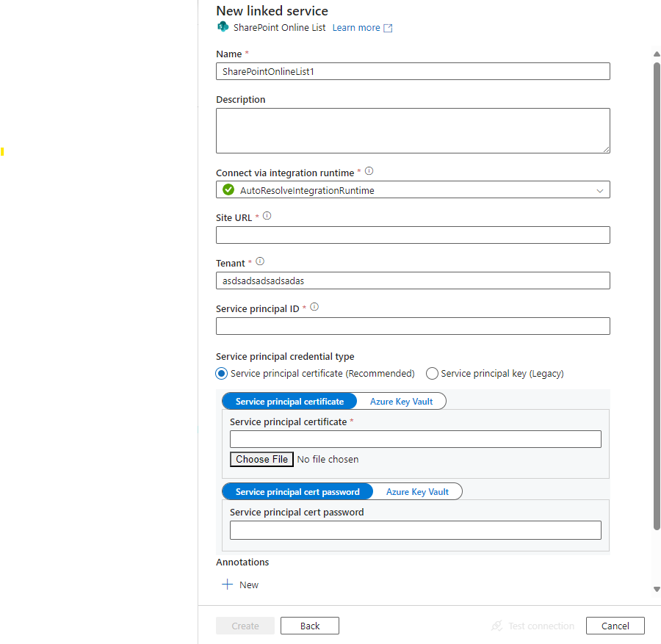Image resolution: width=661 pixels, height=644 pixels.
Task: Click the dropdown chevron for integration runtime
Action: 599,190
